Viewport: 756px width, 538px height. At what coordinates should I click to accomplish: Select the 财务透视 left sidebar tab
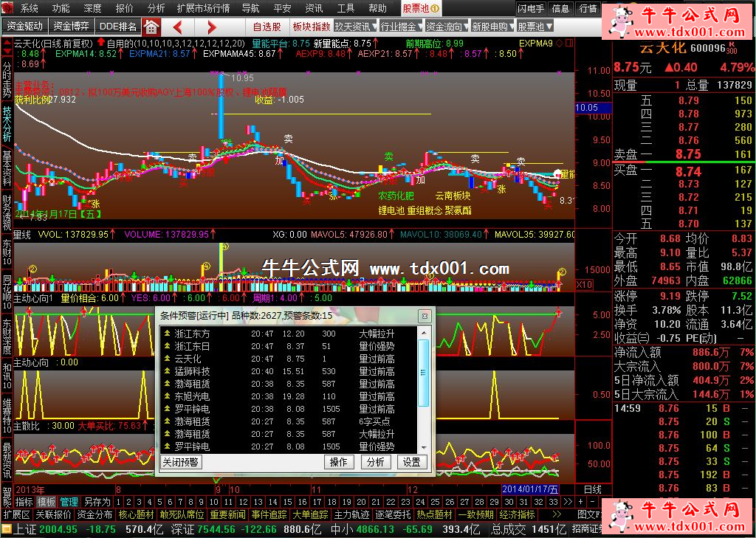point(7,213)
